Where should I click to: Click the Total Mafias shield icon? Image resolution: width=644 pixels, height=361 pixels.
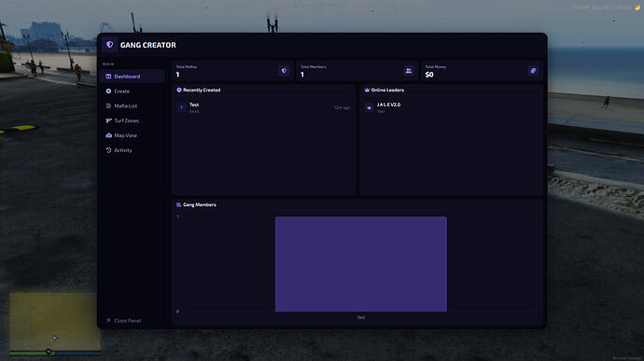[x=284, y=71]
